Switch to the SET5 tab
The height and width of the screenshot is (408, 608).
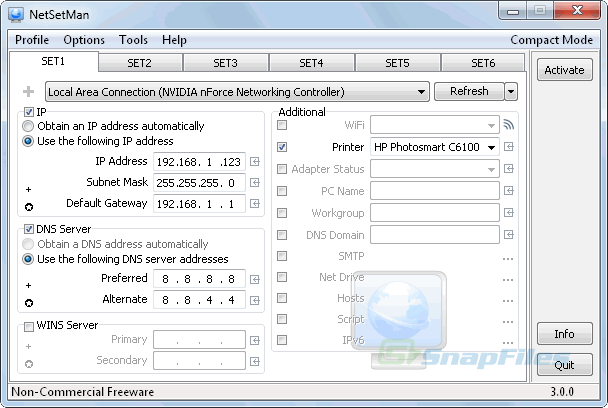[x=397, y=63]
